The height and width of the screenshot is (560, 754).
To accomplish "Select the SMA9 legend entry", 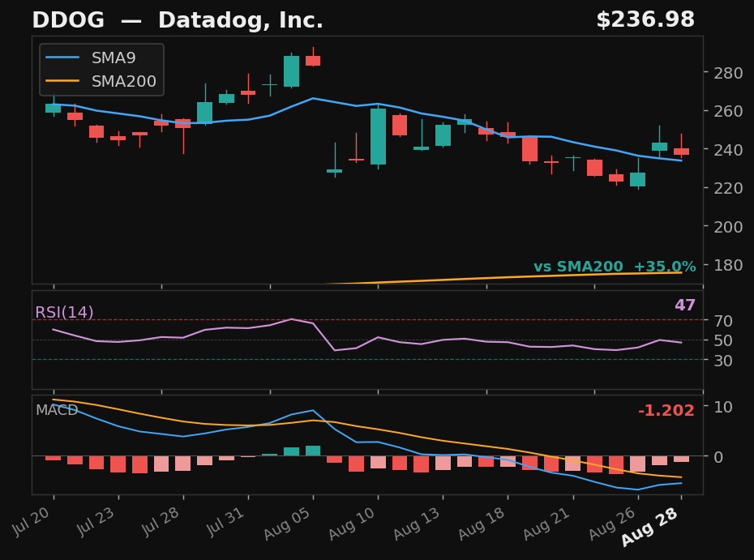I will [91, 58].
